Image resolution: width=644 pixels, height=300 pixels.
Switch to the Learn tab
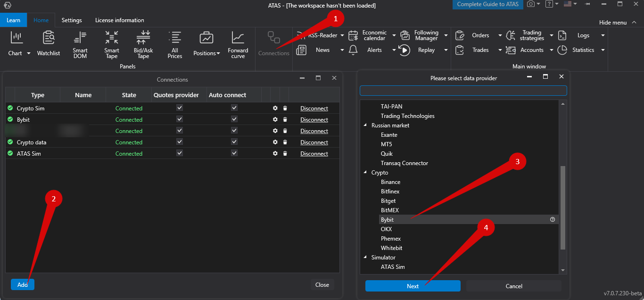coord(13,20)
